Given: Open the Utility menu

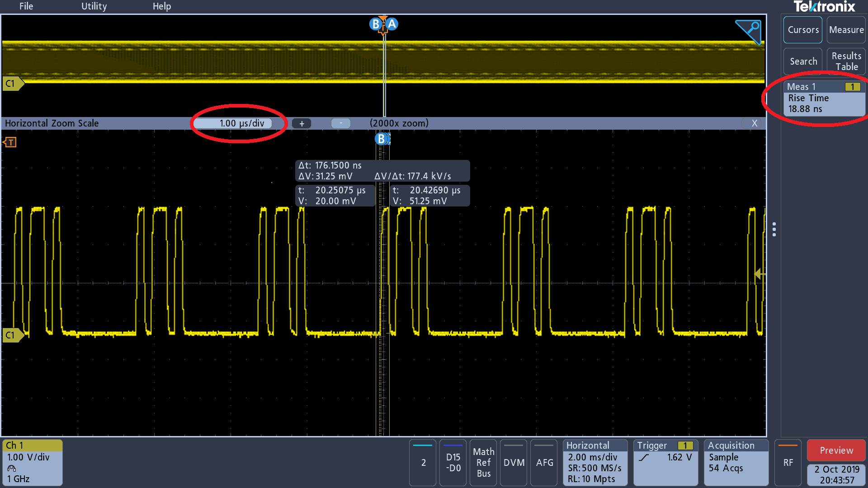Looking at the screenshot, I should point(94,6).
